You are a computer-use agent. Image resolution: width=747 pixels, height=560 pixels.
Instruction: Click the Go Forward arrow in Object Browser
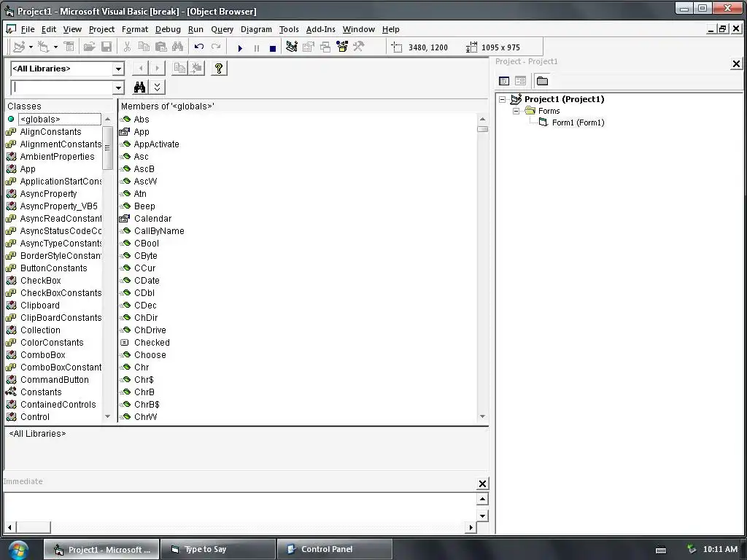[x=158, y=68]
